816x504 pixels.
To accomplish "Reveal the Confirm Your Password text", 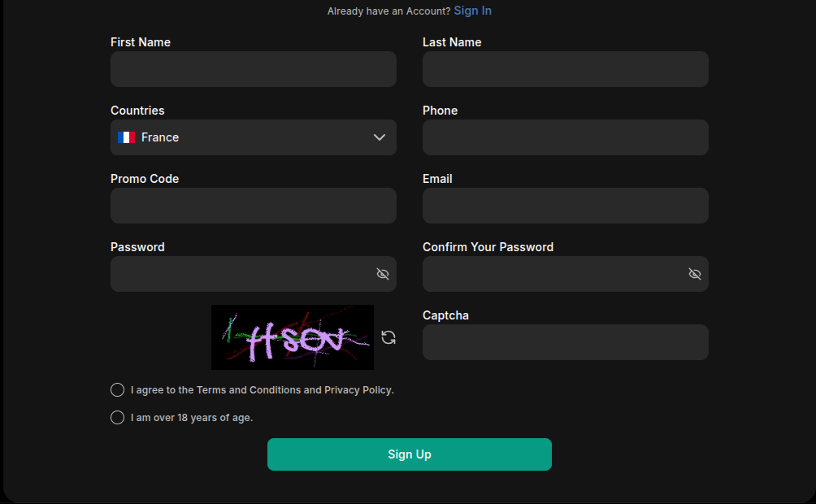I will (x=695, y=274).
